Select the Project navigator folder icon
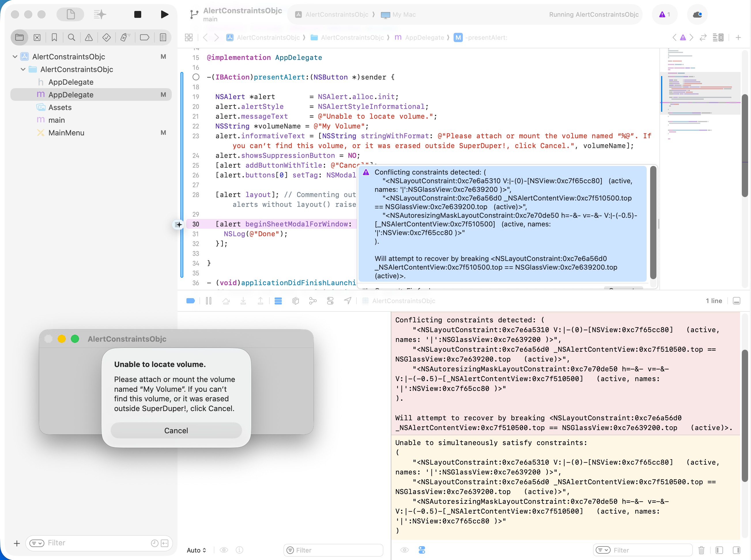Image resolution: width=751 pixels, height=560 pixels. click(19, 37)
